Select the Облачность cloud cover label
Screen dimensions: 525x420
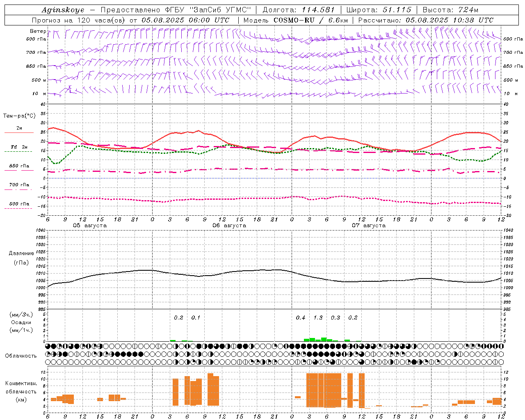[x=21, y=356]
